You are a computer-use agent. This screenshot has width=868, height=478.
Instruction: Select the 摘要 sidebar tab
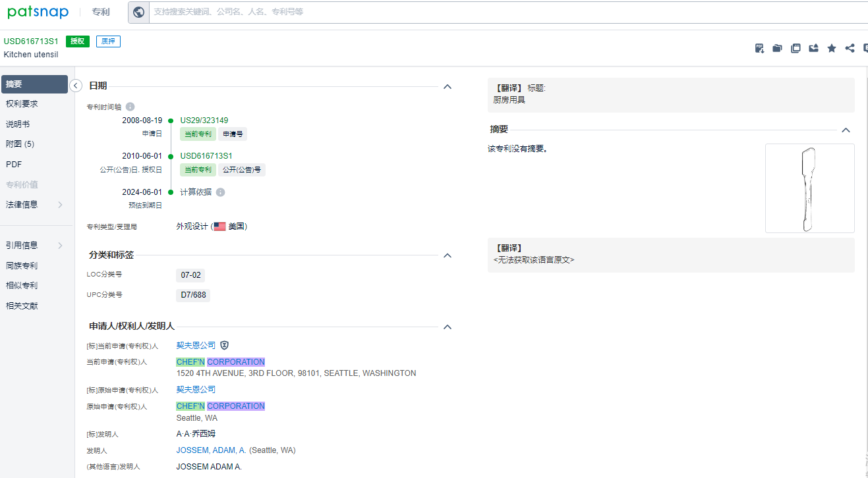coord(34,84)
